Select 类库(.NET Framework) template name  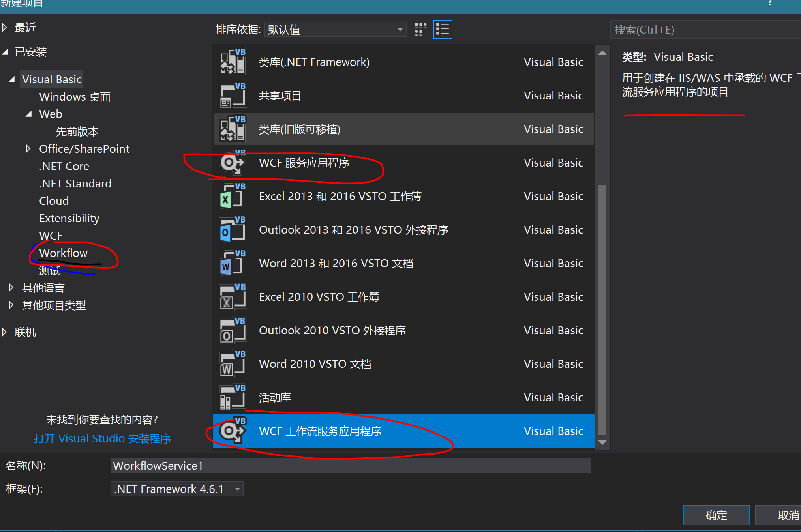(314, 62)
